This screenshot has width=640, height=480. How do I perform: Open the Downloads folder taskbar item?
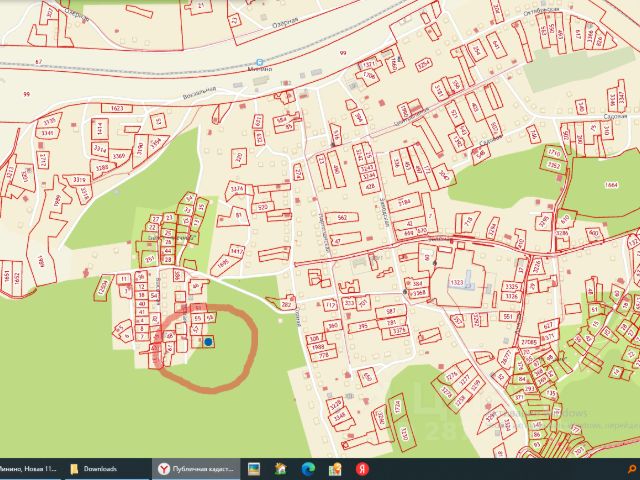94,469
